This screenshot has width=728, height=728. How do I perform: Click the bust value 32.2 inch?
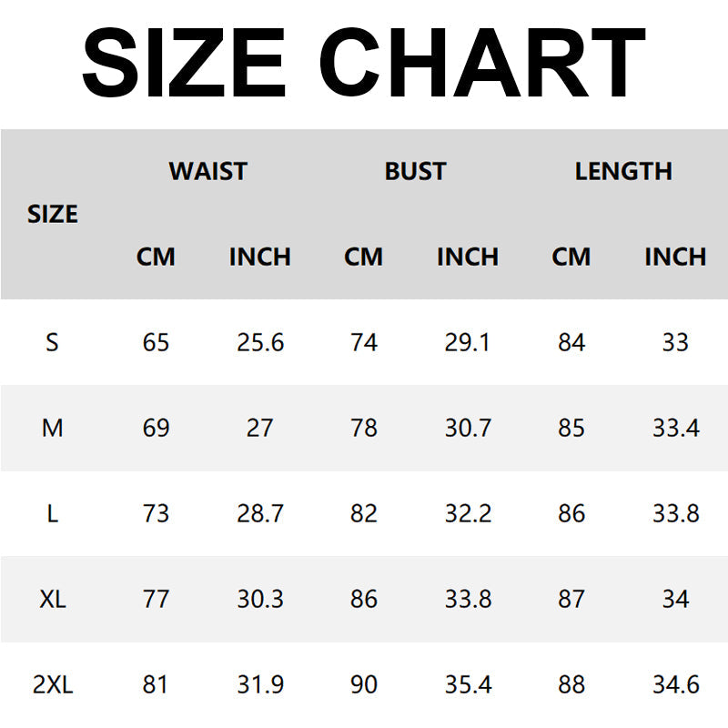pos(468,513)
